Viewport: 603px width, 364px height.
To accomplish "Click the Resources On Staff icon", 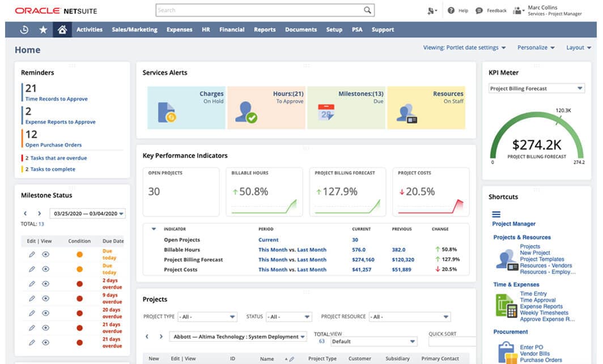I will pyautogui.click(x=407, y=114).
